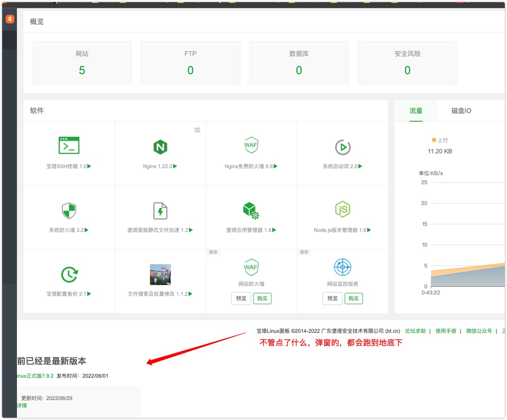Screen dimensions: 507x420
Task: Open the 堡塔面板静态文件加速 file icon
Action: (160, 210)
